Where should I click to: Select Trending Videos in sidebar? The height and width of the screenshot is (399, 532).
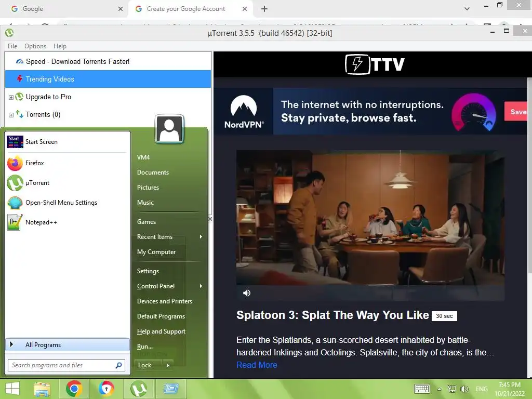pyautogui.click(x=108, y=79)
